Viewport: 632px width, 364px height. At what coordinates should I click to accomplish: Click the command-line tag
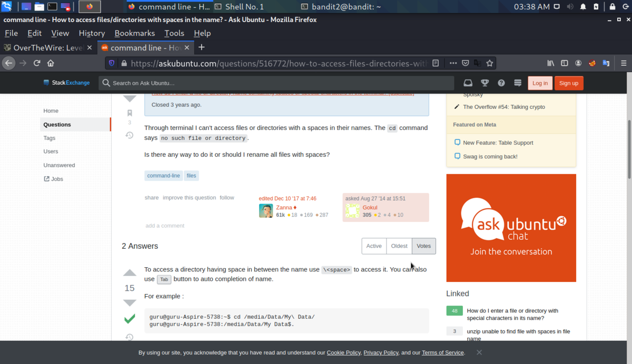(164, 176)
